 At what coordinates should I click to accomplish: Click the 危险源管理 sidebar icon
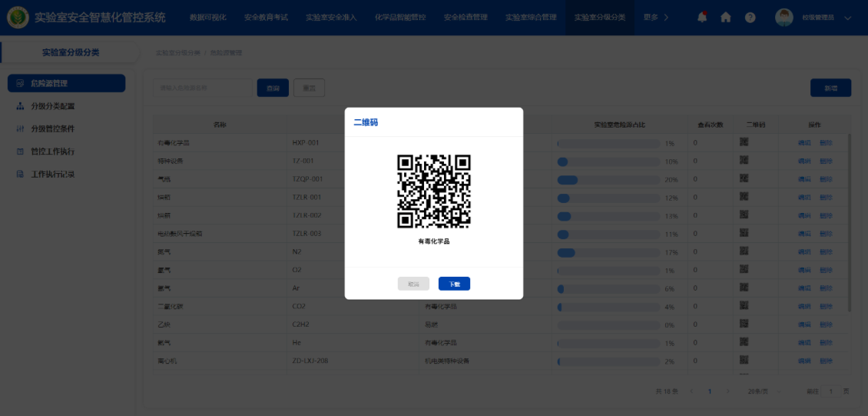pyautogui.click(x=21, y=84)
